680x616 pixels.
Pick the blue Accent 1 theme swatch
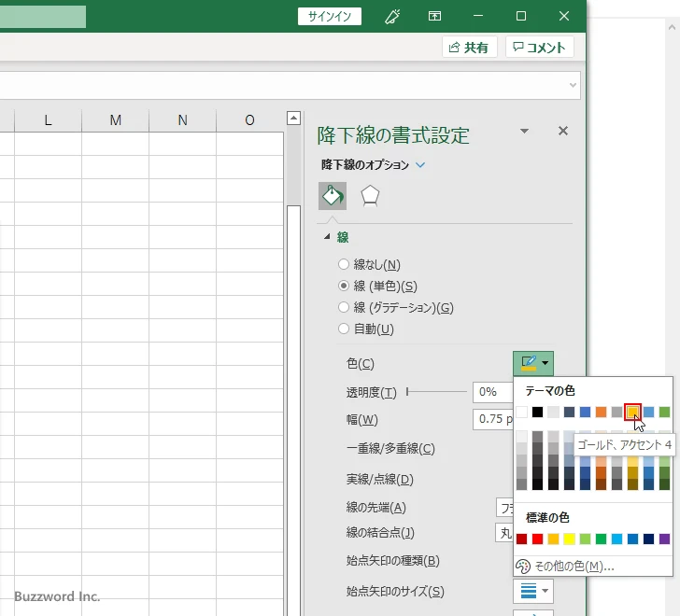[x=585, y=412]
